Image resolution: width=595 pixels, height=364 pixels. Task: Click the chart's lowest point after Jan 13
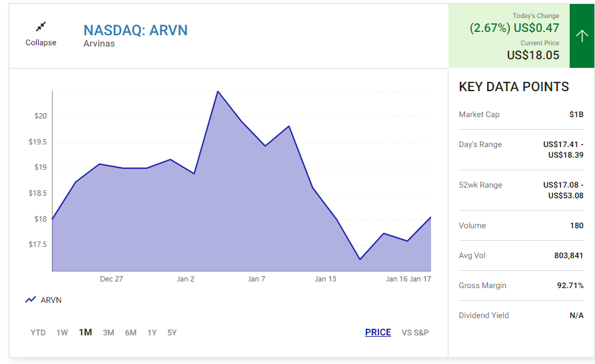[x=360, y=260]
